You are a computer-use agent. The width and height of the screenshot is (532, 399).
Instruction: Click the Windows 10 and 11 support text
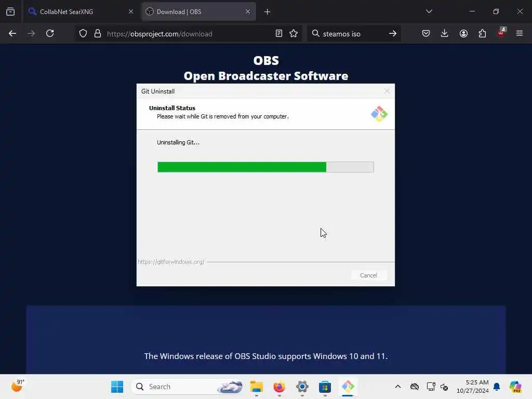[x=266, y=356]
